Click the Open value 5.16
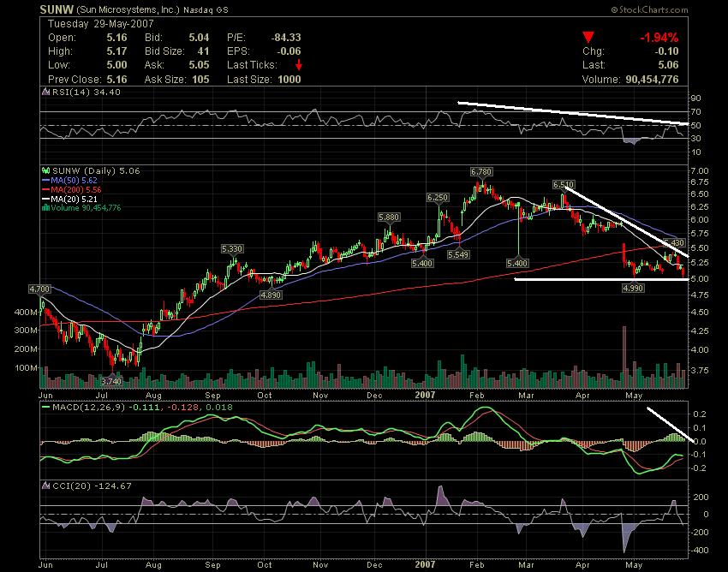This screenshot has height=572, width=728. pyautogui.click(x=116, y=38)
